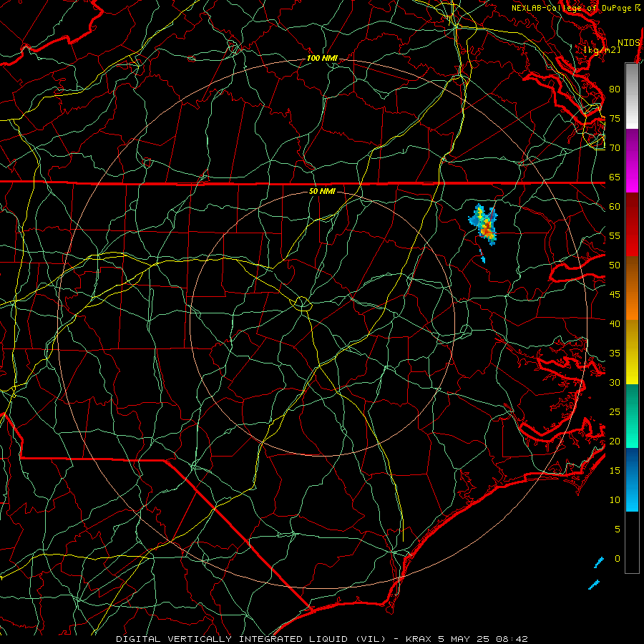Click the 08:42 timestamp in the caption
This screenshot has height=644, width=644.
point(514,639)
